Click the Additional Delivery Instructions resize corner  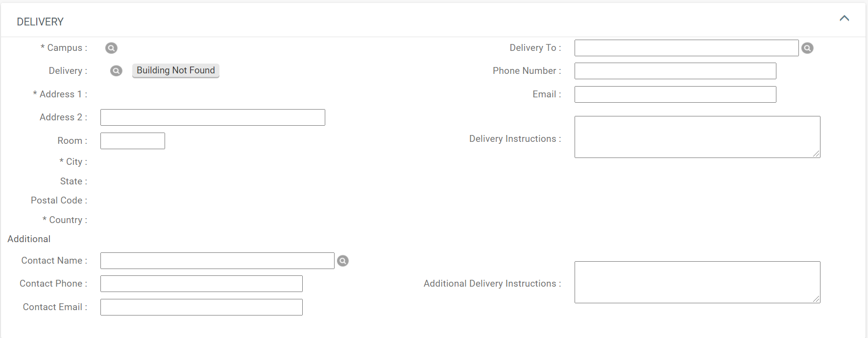pos(816,299)
